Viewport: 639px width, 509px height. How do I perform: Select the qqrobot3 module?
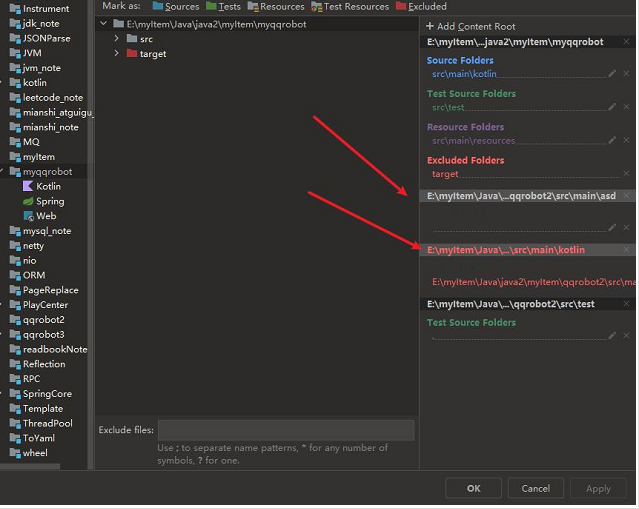pos(37,334)
